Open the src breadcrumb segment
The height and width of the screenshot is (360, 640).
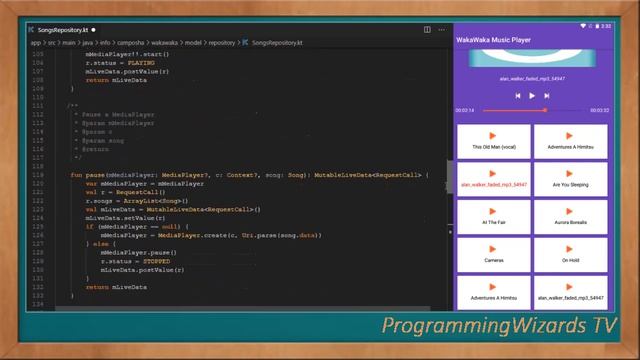[x=52, y=42]
